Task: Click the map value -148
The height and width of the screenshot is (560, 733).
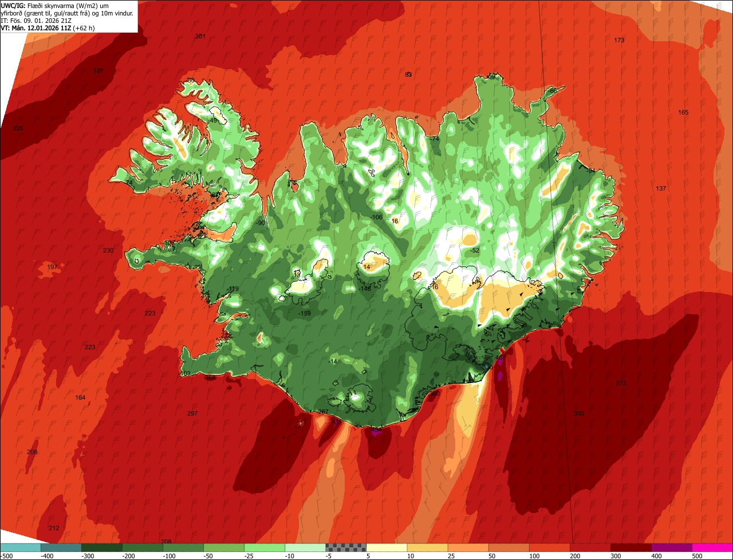Action: click(365, 289)
